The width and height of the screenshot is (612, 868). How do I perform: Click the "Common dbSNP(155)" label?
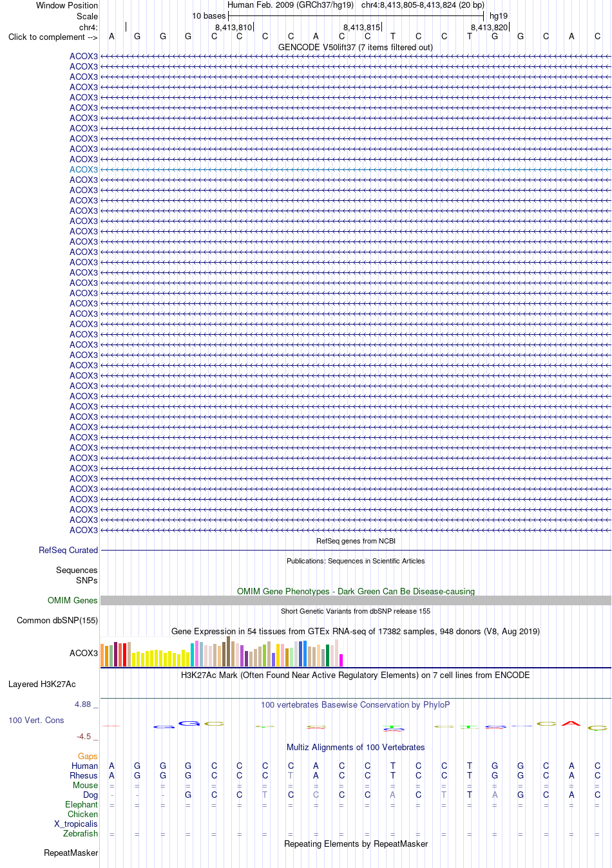click(x=57, y=620)
